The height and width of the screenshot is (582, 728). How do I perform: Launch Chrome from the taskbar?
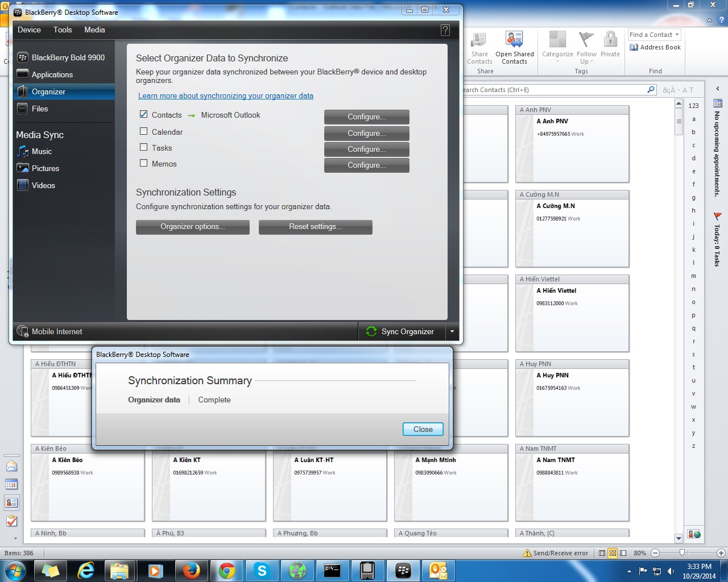coord(226,570)
